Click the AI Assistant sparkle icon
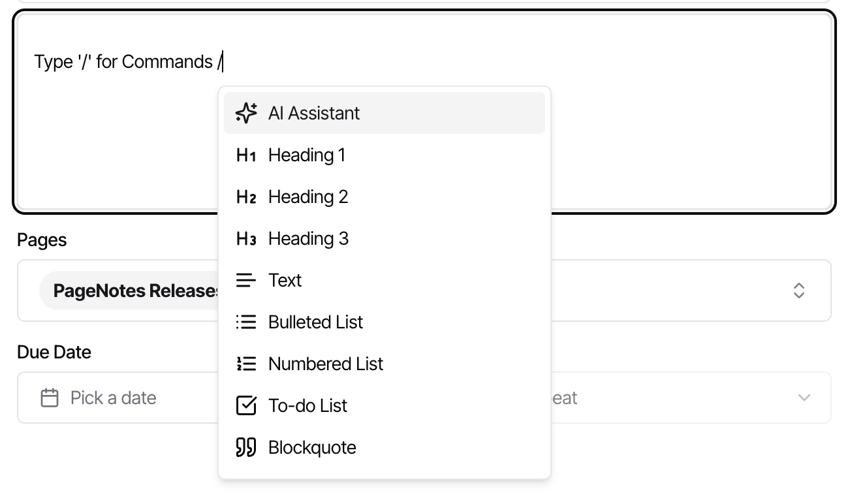The height and width of the screenshot is (504, 850). [x=246, y=113]
